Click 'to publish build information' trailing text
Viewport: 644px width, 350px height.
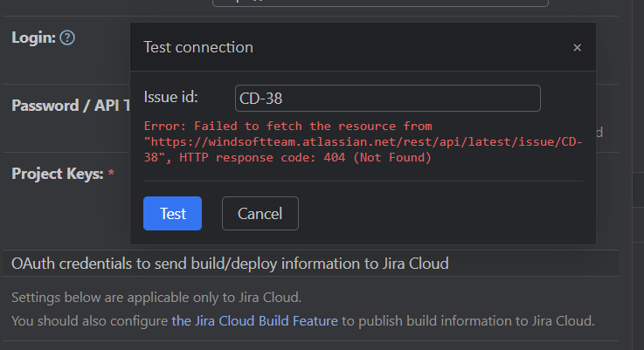(x=467, y=320)
